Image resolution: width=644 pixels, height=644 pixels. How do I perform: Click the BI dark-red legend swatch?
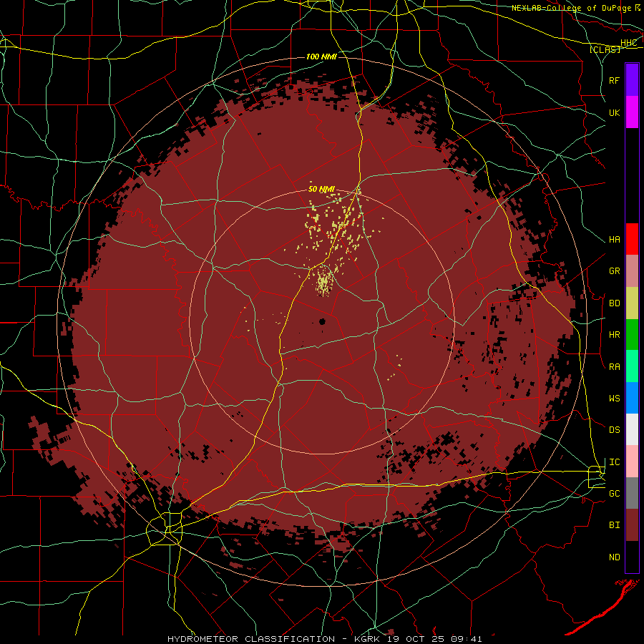coord(632,525)
